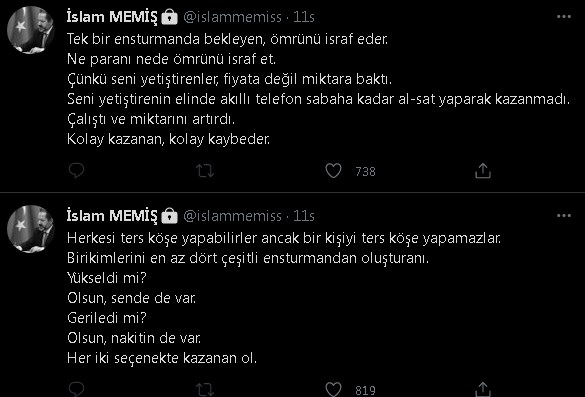The height and width of the screenshot is (397, 585).
Task: Open İslam MEMİŞ name on first tweet
Action: [112, 17]
